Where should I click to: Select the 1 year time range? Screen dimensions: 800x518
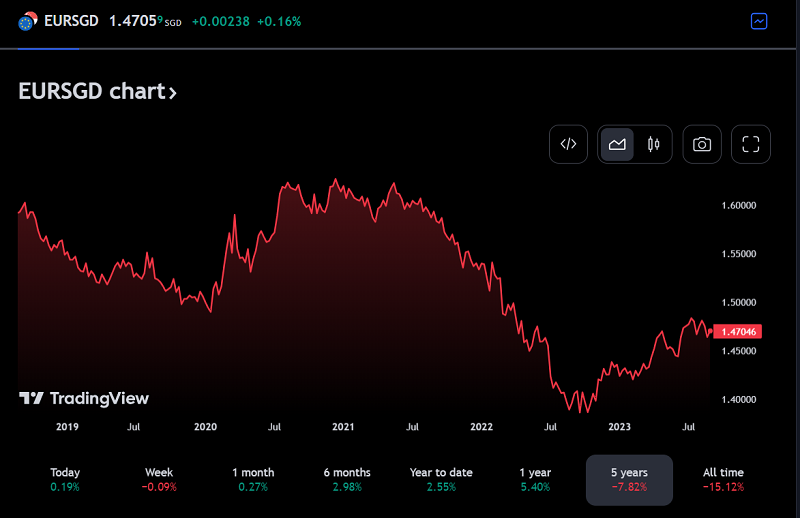point(535,479)
